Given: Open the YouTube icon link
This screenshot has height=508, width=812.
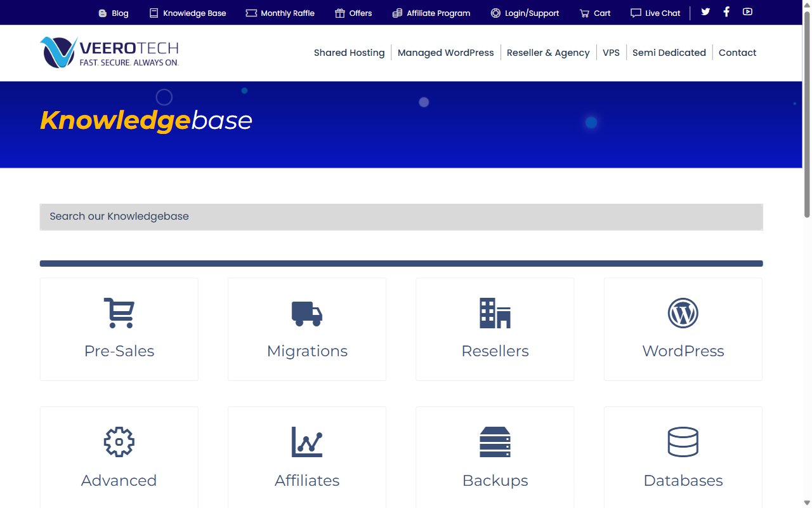Looking at the screenshot, I should pyautogui.click(x=747, y=11).
